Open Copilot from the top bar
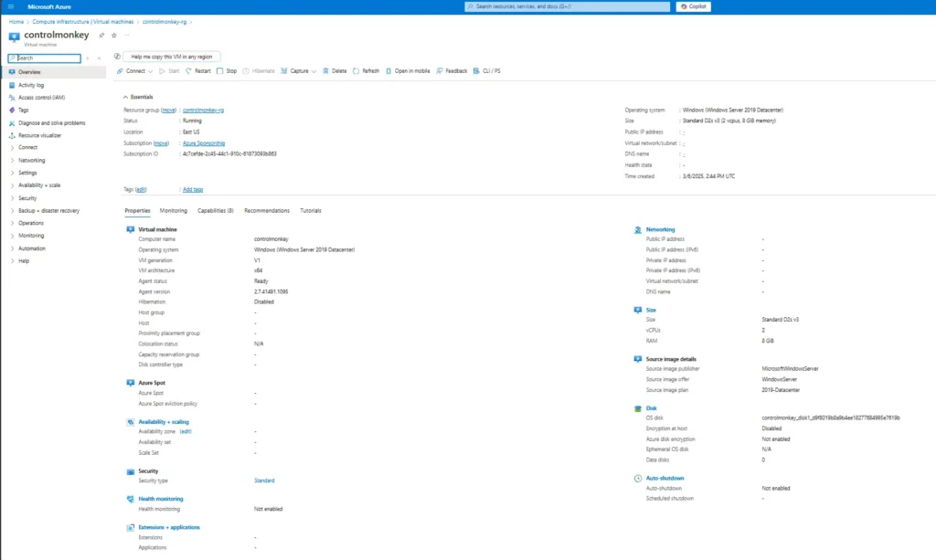 coord(694,6)
